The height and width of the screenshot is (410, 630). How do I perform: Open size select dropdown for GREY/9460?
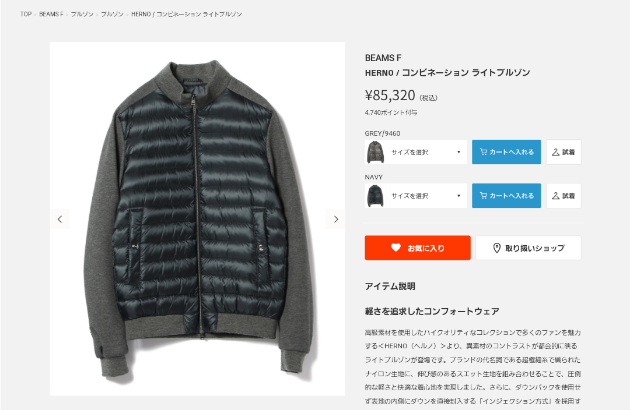pos(426,152)
